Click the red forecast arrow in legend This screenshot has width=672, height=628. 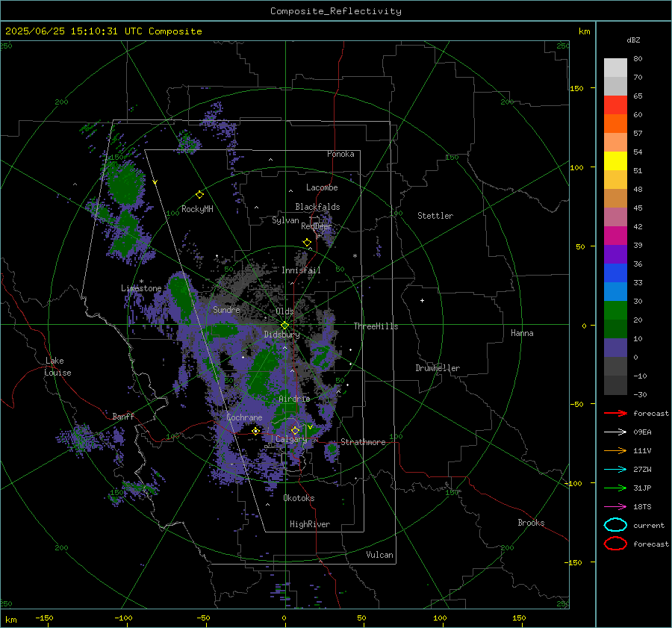pyautogui.click(x=615, y=413)
